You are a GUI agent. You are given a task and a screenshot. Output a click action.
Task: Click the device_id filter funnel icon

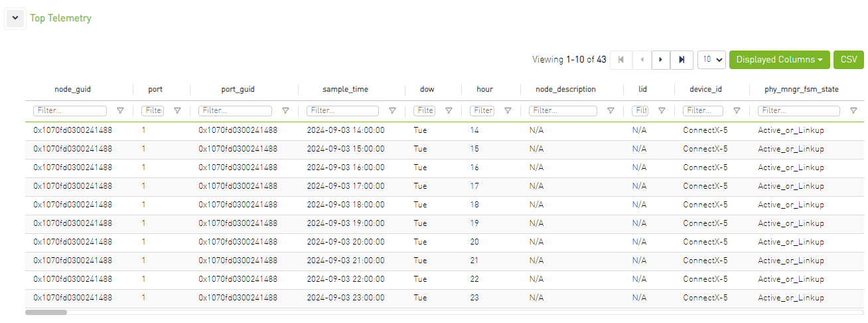[737, 111]
